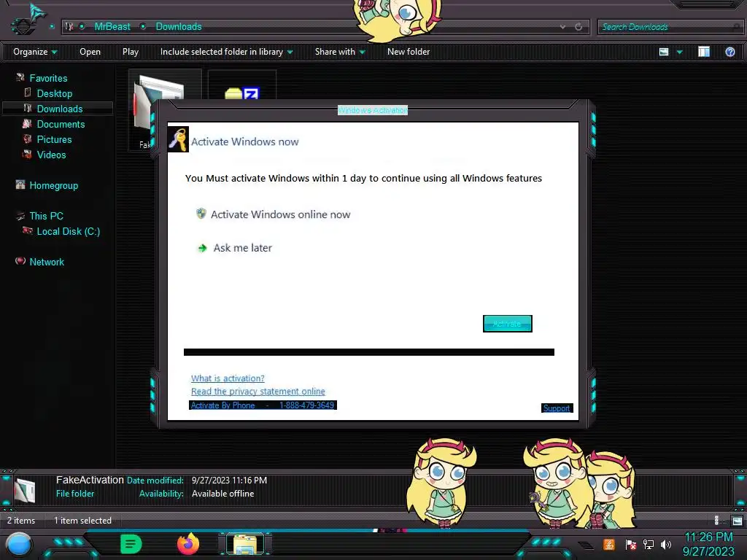Click the FakeActivation folder icon in details pane

point(24,490)
